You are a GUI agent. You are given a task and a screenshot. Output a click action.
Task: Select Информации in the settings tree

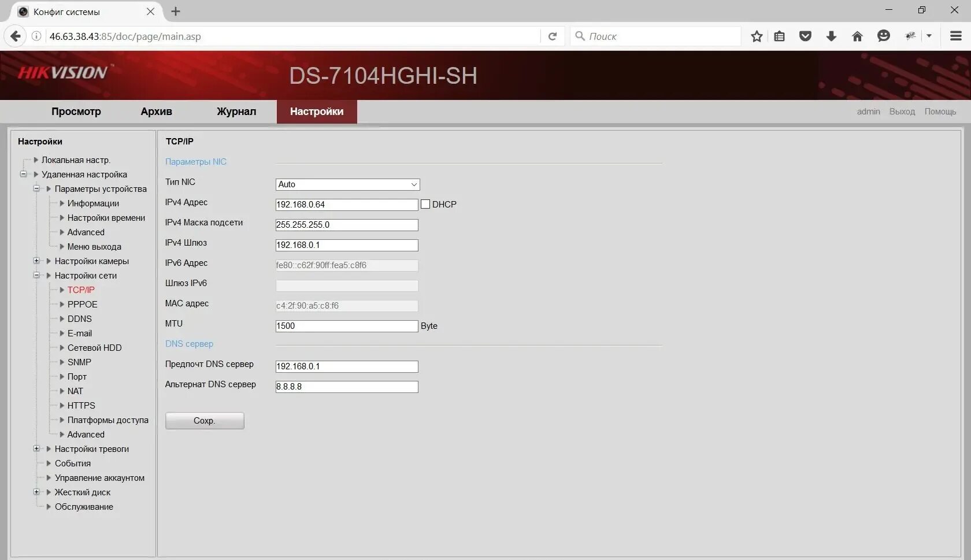pos(93,203)
